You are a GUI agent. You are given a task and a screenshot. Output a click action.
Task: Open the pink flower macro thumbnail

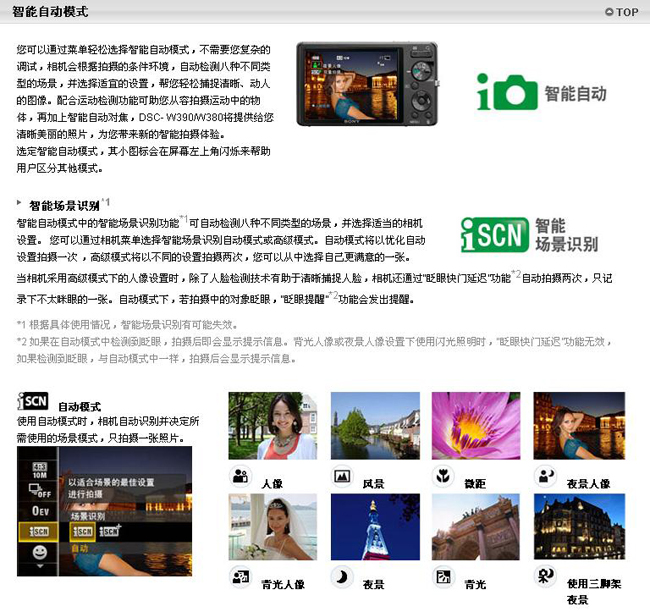(x=476, y=425)
